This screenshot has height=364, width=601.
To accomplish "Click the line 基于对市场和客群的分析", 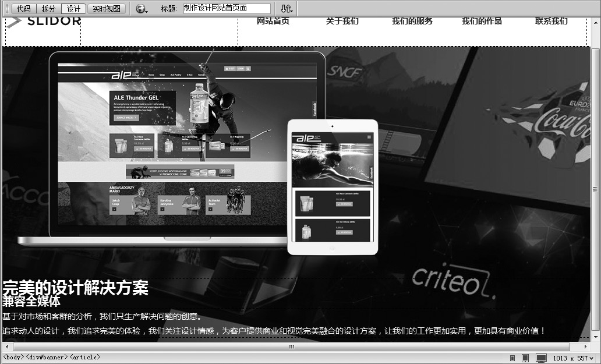I will coord(102,316).
